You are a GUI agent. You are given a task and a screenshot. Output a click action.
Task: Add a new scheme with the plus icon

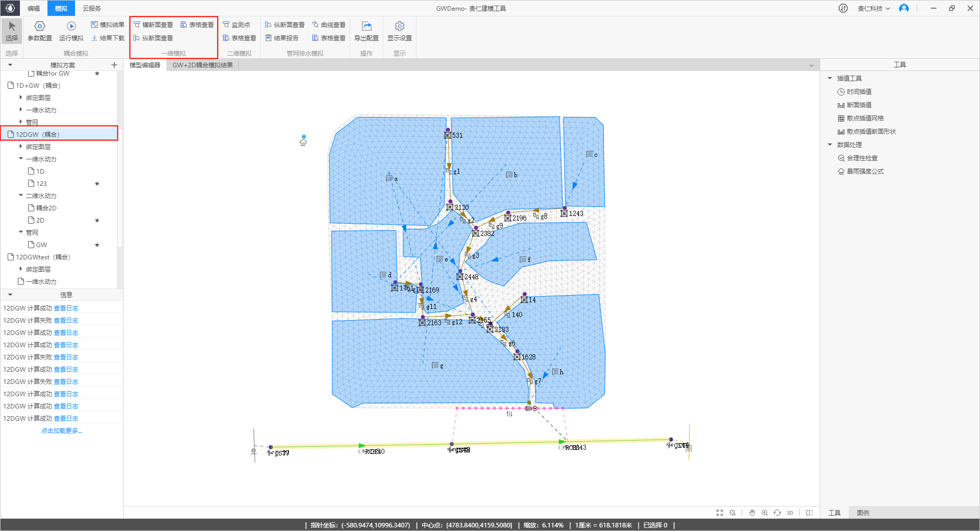click(x=114, y=65)
